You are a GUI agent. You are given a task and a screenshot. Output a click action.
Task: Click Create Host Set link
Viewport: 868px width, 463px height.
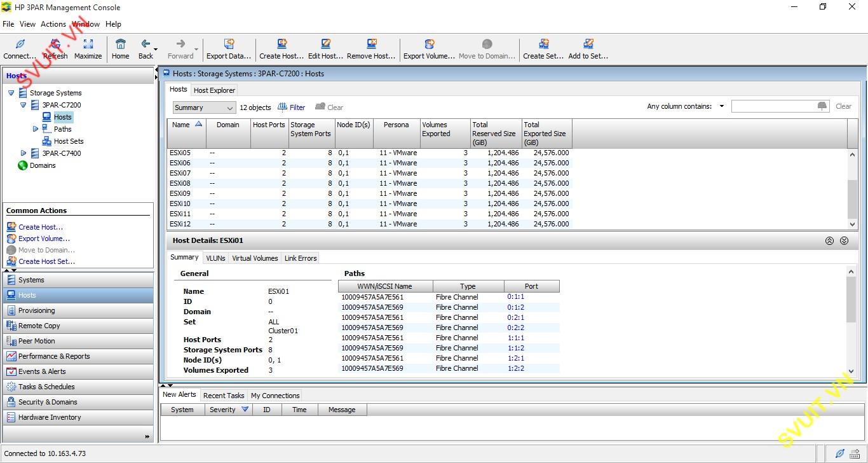click(x=46, y=261)
